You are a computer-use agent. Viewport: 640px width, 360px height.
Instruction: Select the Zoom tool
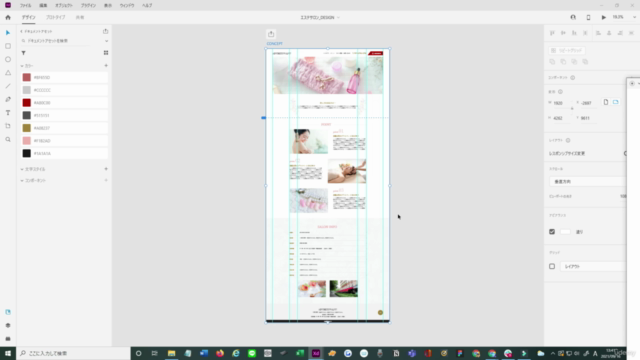(8, 140)
